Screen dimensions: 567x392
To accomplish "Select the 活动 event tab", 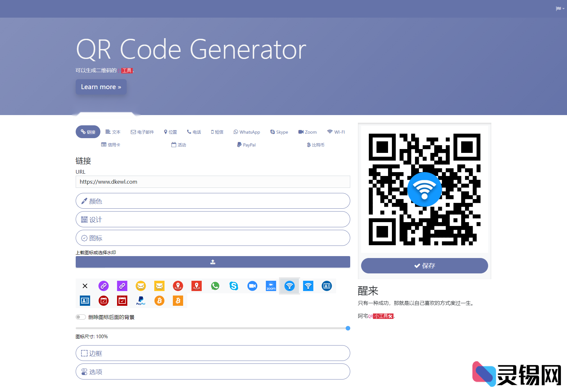I will pos(179,145).
